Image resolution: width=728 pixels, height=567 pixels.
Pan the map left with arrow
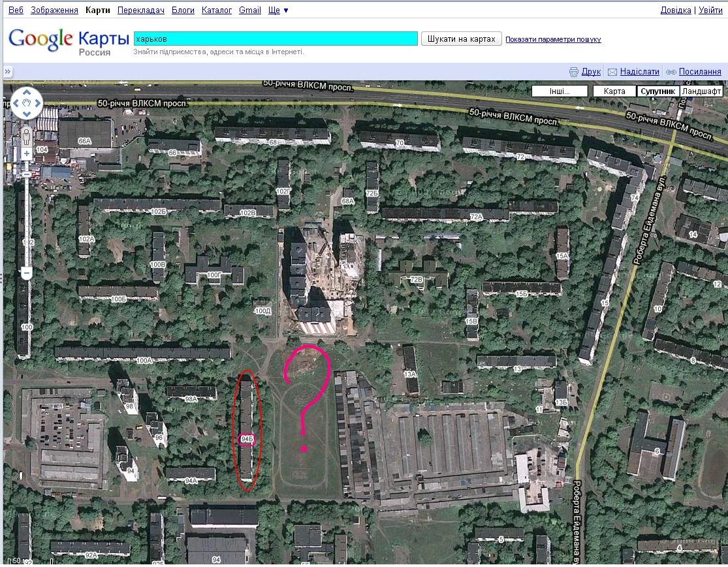(x=16, y=103)
